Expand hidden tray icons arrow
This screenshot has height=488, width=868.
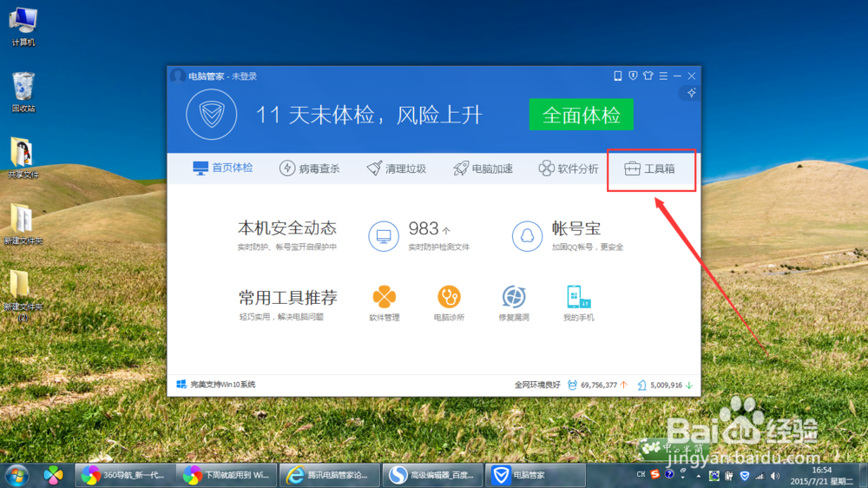coord(698,476)
